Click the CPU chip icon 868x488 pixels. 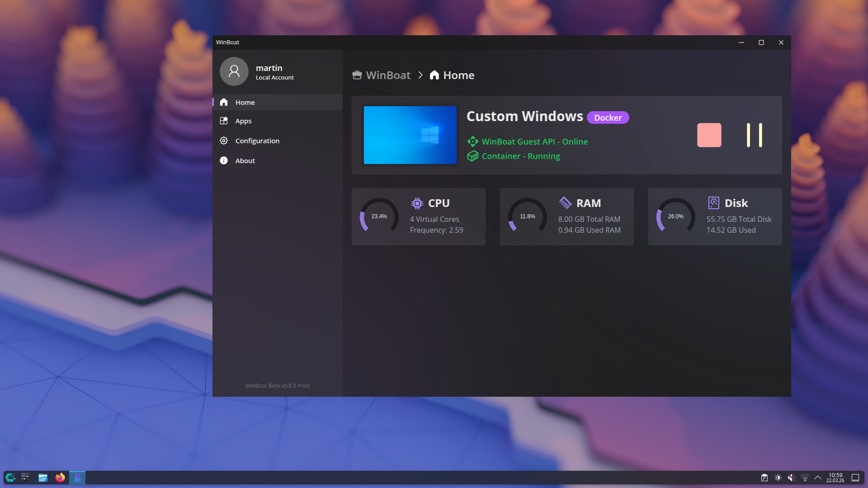coord(417,203)
